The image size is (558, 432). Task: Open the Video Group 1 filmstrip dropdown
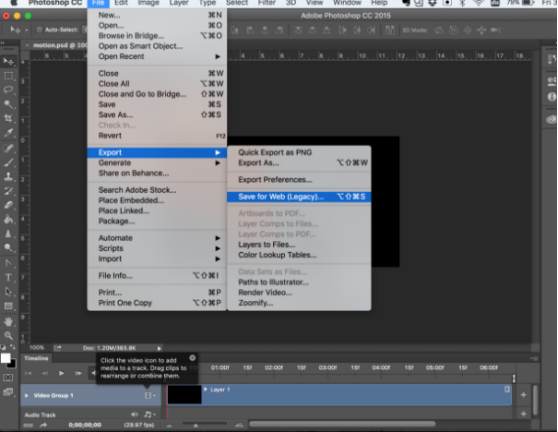click(150, 395)
